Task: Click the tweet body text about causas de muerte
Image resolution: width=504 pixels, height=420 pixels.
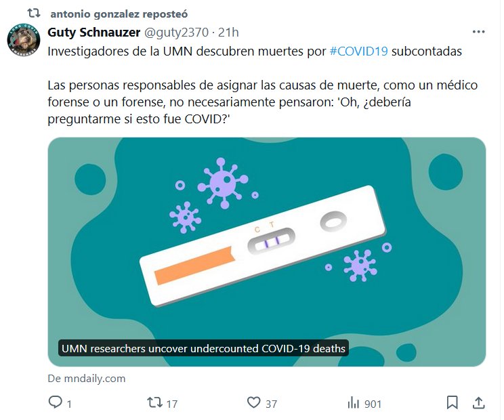Action: 262,102
